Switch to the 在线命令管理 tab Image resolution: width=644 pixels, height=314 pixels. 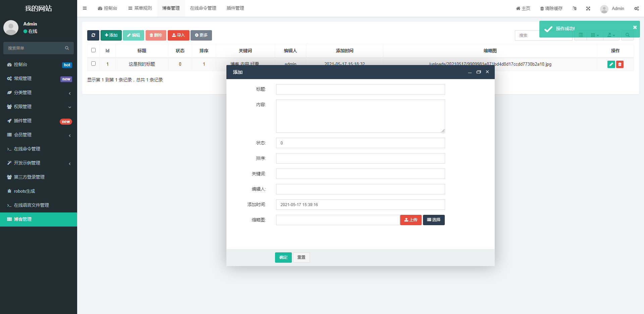point(203,8)
